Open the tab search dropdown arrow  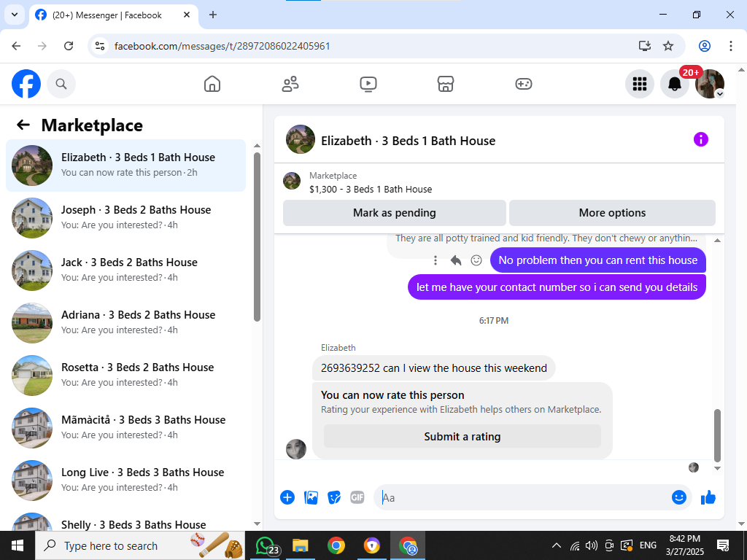pyautogui.click(x=15, y=15)
